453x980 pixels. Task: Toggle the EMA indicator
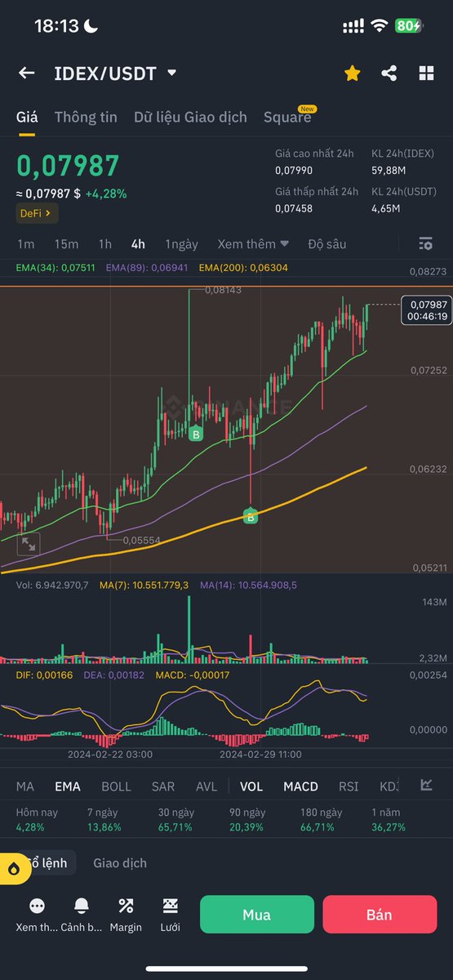68,786
